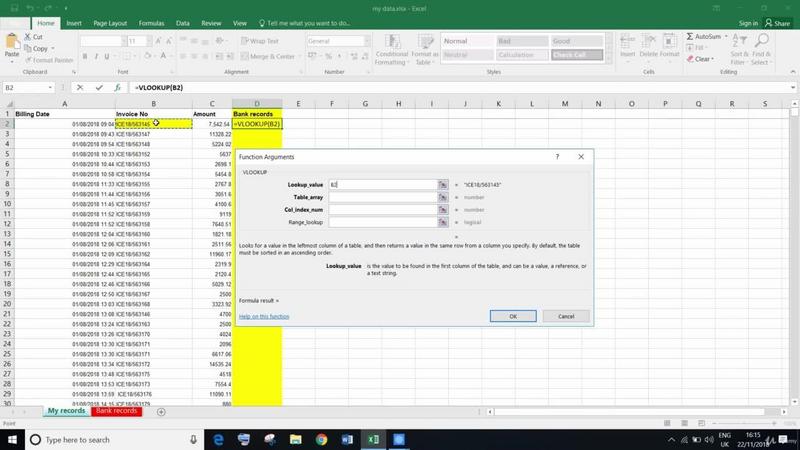Confirm with the OK button
This screenshot has width=800, height=450.
click(x=513, y=316)
